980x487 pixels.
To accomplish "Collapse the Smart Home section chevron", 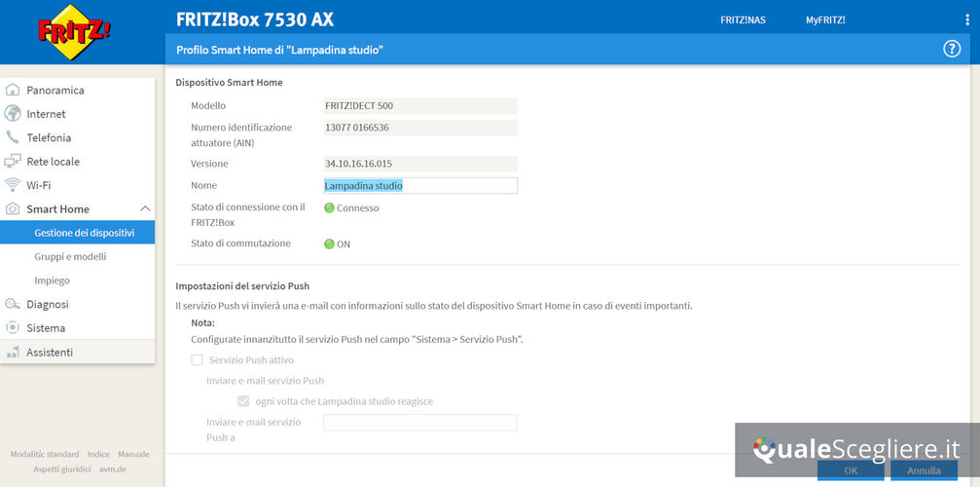I will pos(145,209).
